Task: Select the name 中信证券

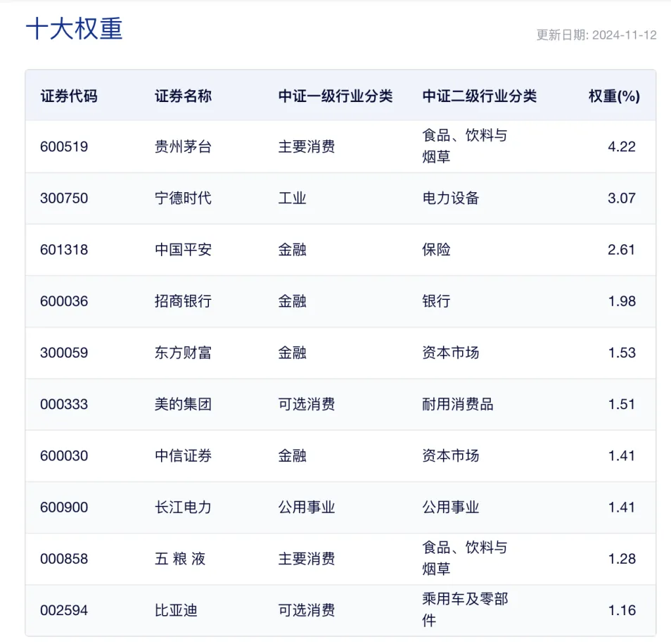Action: point(183,456)
